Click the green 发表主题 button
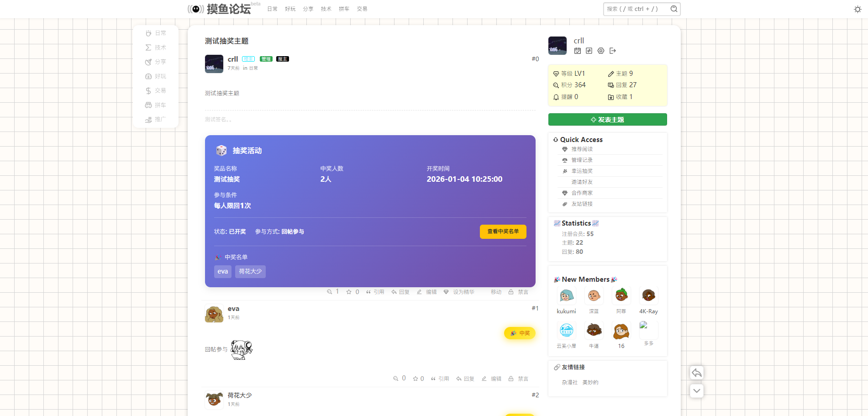 (607, 120)
